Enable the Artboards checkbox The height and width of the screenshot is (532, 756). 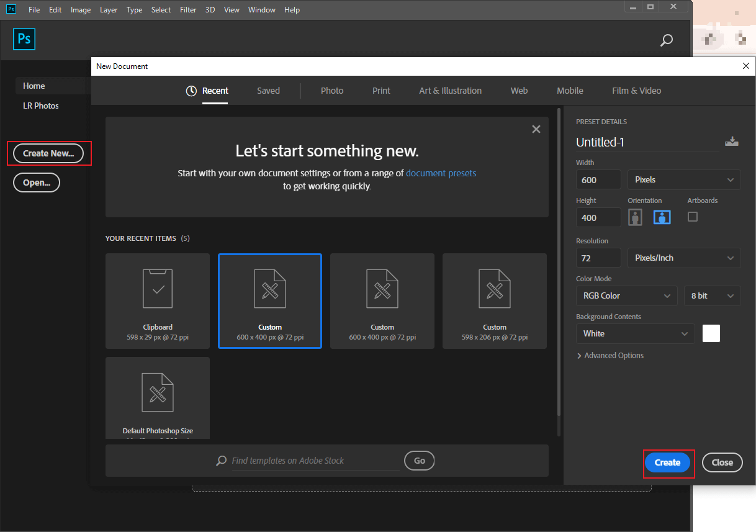point(692,217)
